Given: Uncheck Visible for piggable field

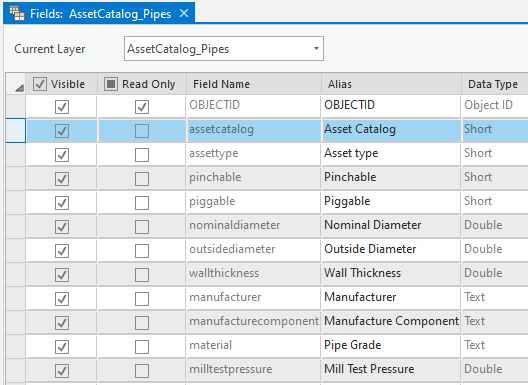Looking at the screenshot, I should pyautogui.click(x=62, y=203).
